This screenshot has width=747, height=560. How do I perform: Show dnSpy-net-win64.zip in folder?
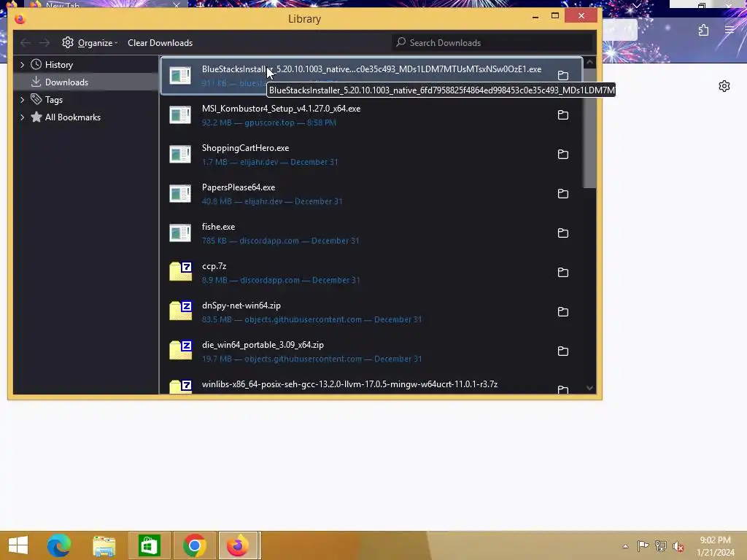pos(562,312)
